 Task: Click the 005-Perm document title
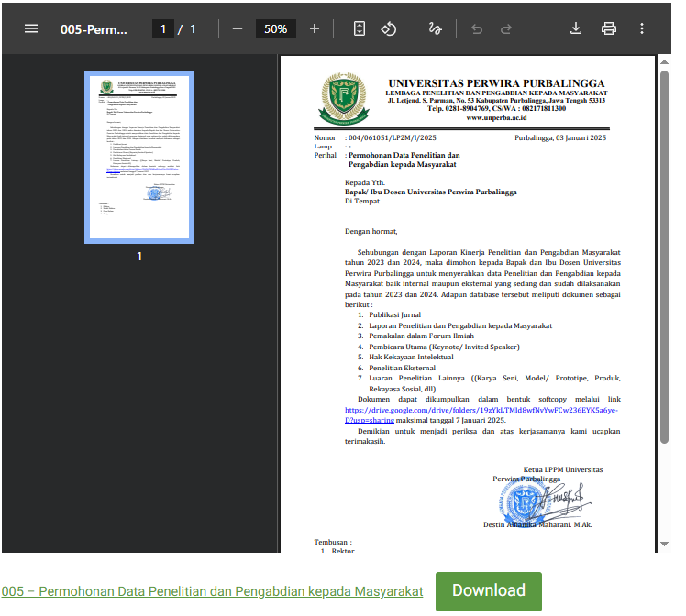94,29
